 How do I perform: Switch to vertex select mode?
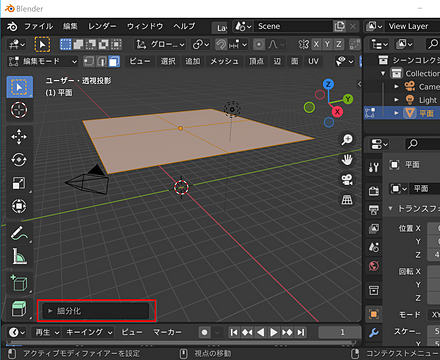pos(89,61)
